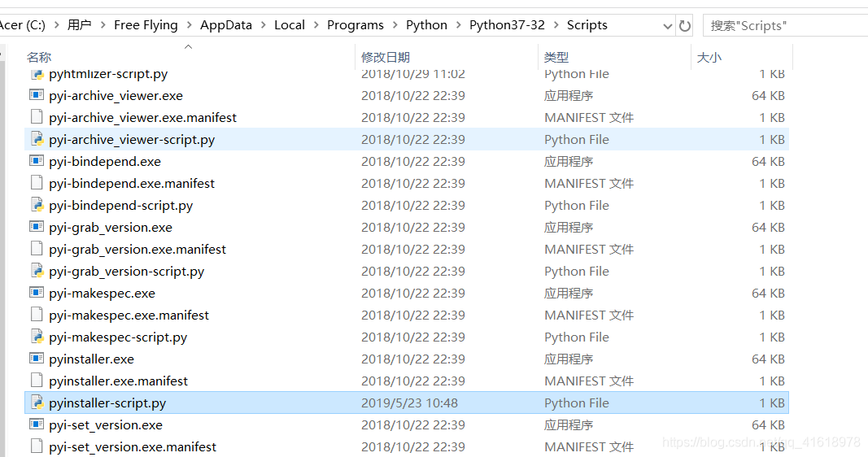The image size is (868, 457).
Task: Click the pyi-grab_version.exe application icon
Action: pos(37,227)
